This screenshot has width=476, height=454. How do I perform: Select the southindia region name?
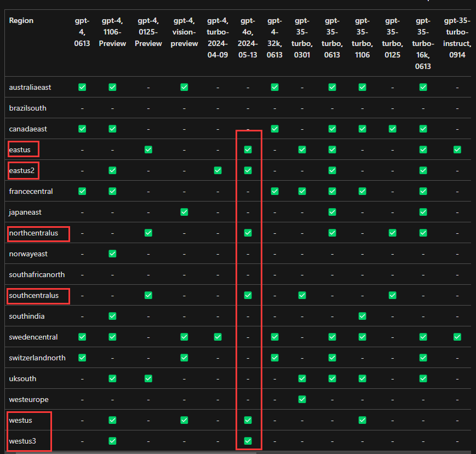[27, 316]
